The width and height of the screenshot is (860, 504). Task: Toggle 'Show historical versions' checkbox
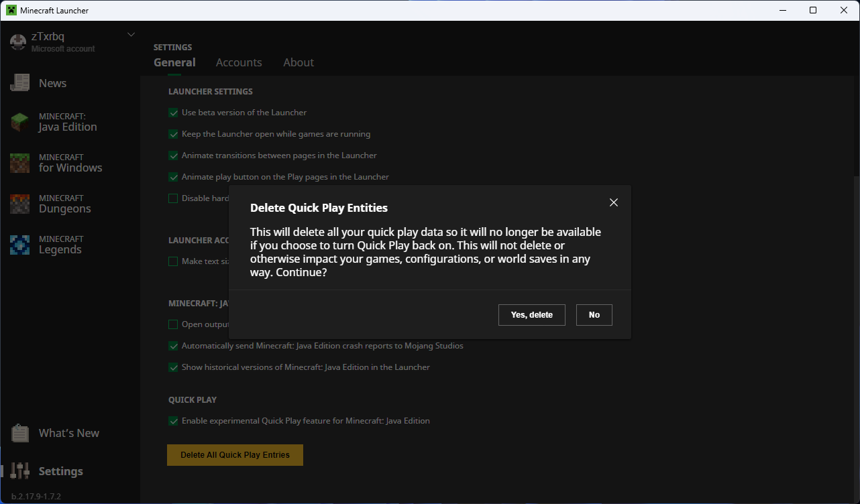pos(173,367)
